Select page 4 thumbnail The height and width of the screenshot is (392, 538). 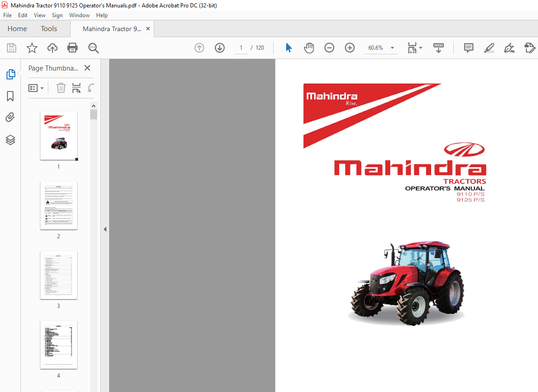[59, 345]
